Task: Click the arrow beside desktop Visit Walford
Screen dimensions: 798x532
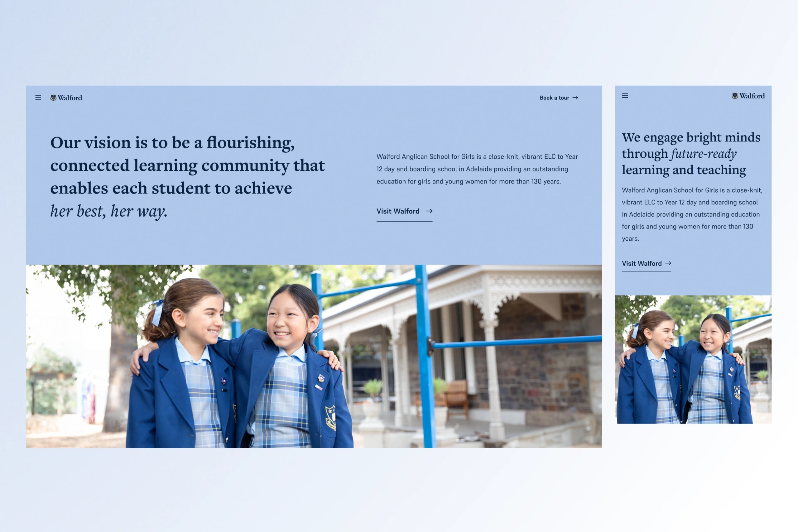Action: 429,211
